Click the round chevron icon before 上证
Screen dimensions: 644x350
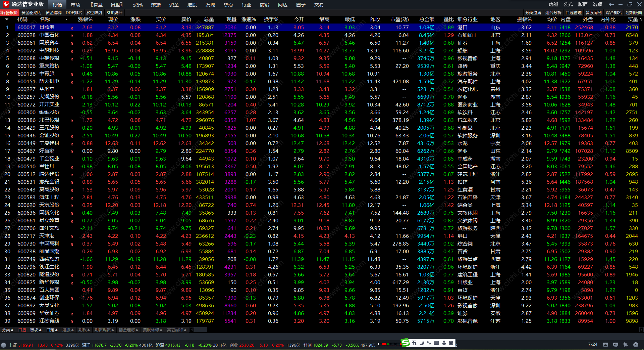pyautogui.click(x=3, y=345)
